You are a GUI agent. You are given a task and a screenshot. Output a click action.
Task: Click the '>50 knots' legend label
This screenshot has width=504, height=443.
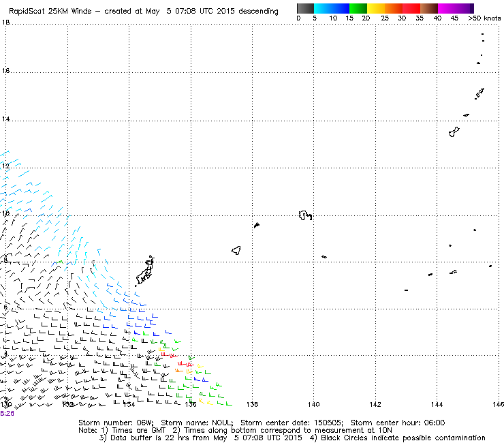click(x=484, y=18)
